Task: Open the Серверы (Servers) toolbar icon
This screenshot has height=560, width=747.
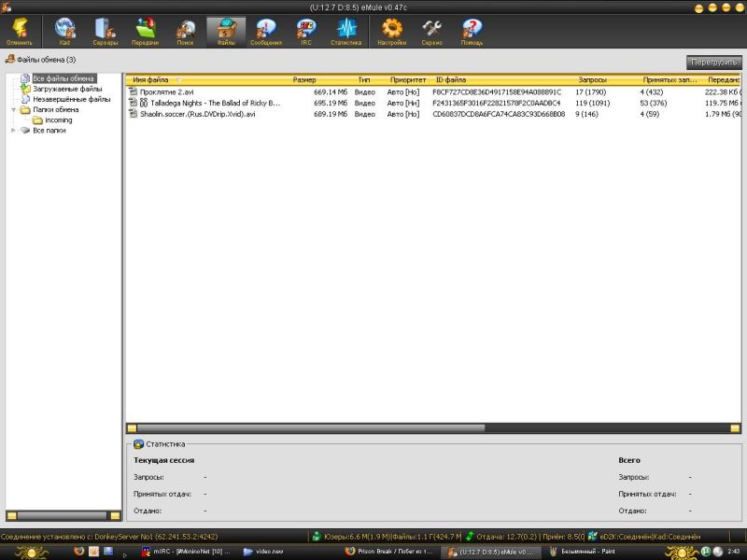Action: coord(105,31)
